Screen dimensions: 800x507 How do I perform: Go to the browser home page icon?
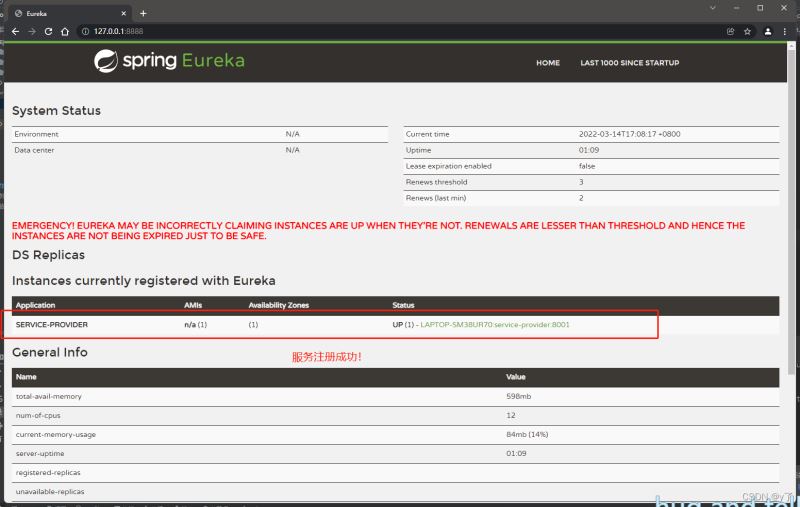(x=65, y=31)
